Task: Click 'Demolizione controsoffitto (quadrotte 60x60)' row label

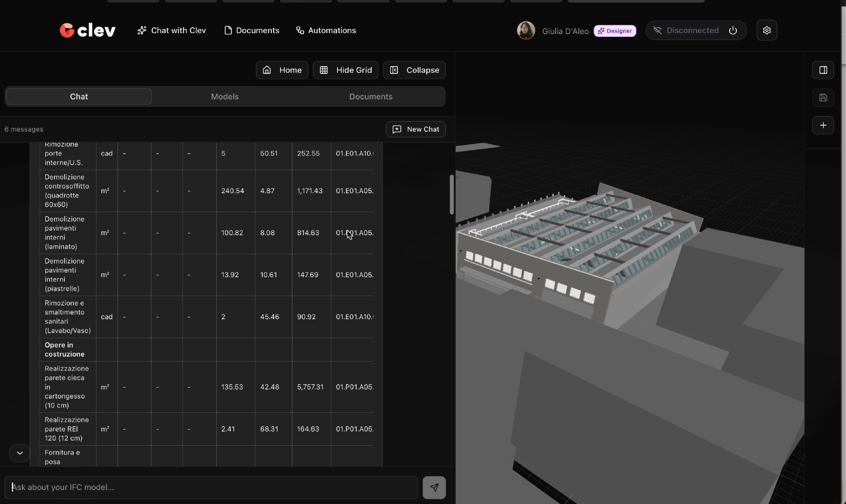Action: [67, 191]
